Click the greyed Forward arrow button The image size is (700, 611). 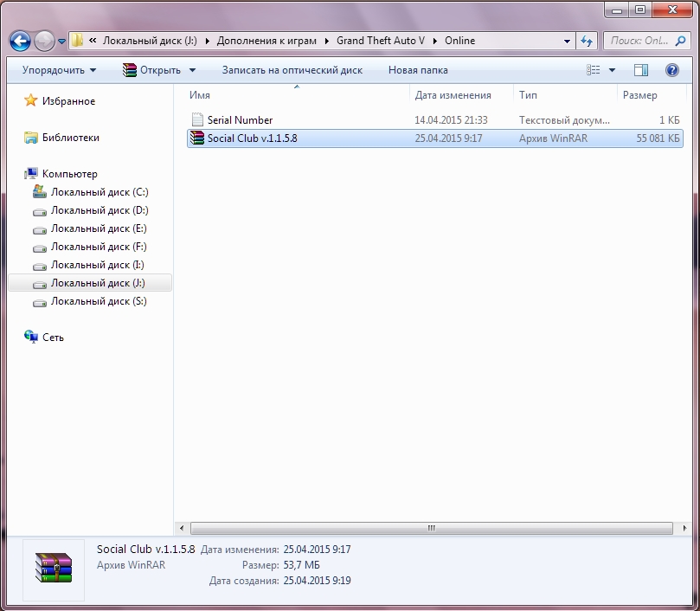click(x=44, y=41)
